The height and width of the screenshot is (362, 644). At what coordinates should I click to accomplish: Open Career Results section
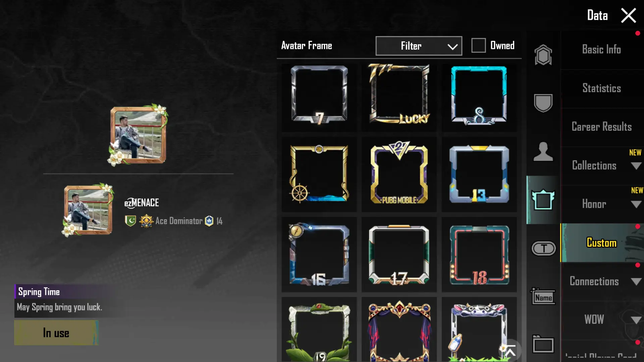(602, 127)
